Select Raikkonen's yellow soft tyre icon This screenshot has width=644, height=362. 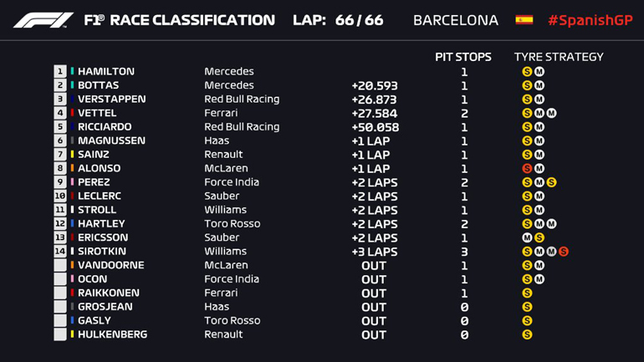click(527, 293)
